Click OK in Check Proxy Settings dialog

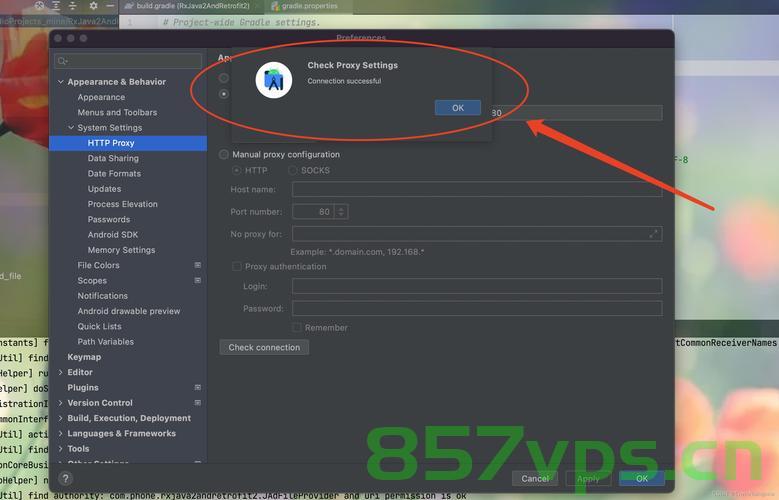point(458,107)
